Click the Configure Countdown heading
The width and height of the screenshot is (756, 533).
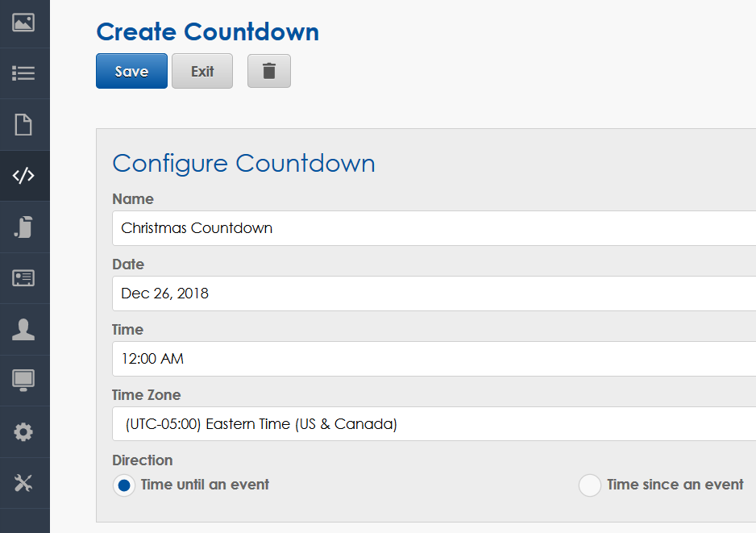tap(243, 164)
